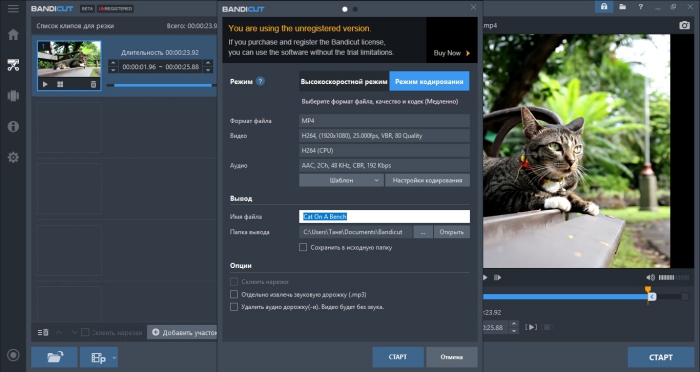Increase the end time stepper below preview
Image resolution: width=700 pixels, height=372 pixels.
point(514,324)
